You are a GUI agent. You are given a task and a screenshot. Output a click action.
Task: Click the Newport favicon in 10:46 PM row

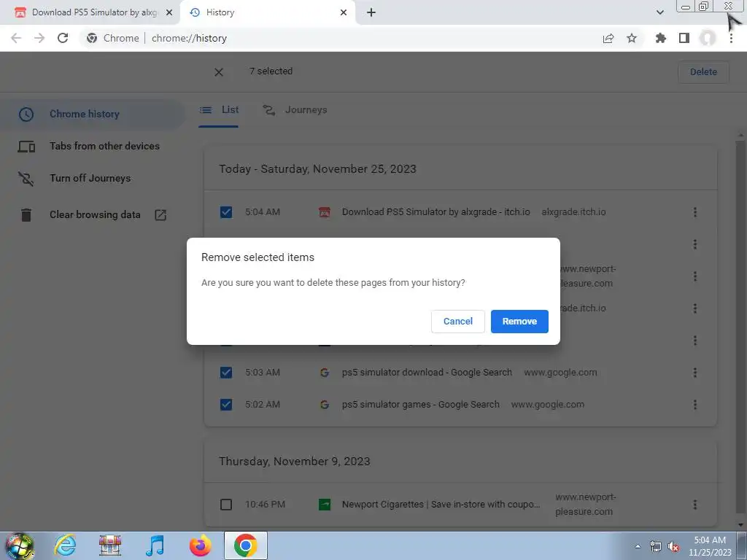point(325,505)
